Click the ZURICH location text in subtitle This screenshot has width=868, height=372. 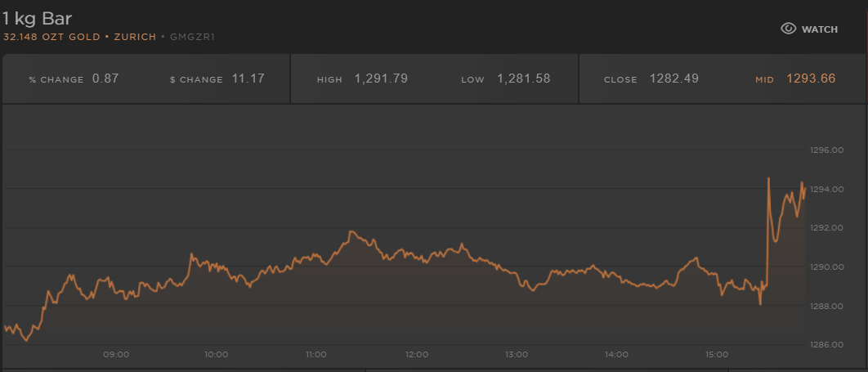coord(134,37)
